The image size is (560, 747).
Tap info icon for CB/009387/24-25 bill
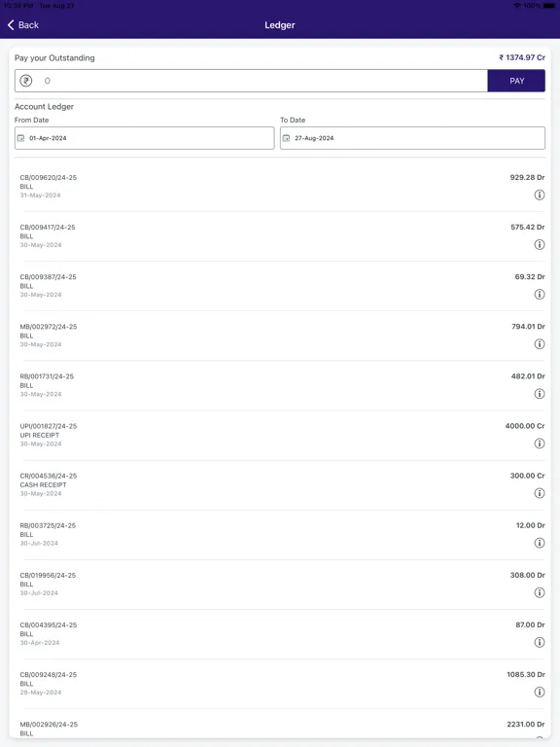tap(539, 295)
